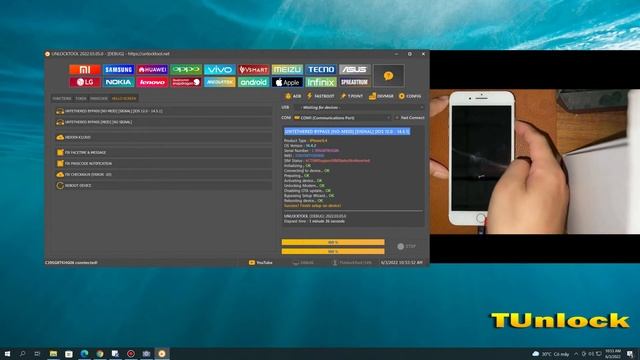The width and height of the screenshot is (640, 360).
Task: Open the Windows Start menu
Action: [x=7, y=354]
